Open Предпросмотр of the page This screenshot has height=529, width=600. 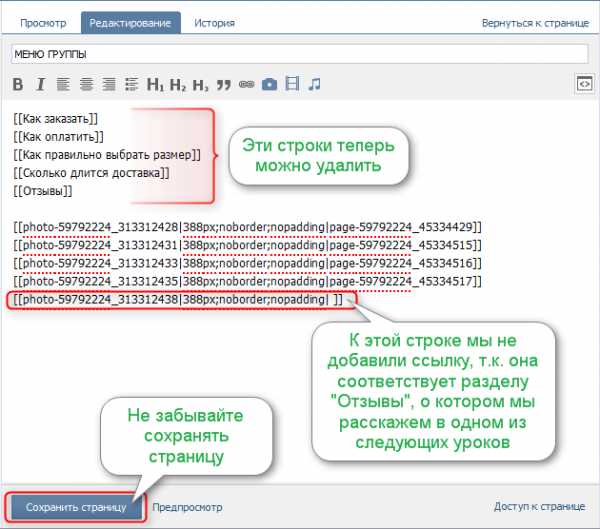point(187,507)
